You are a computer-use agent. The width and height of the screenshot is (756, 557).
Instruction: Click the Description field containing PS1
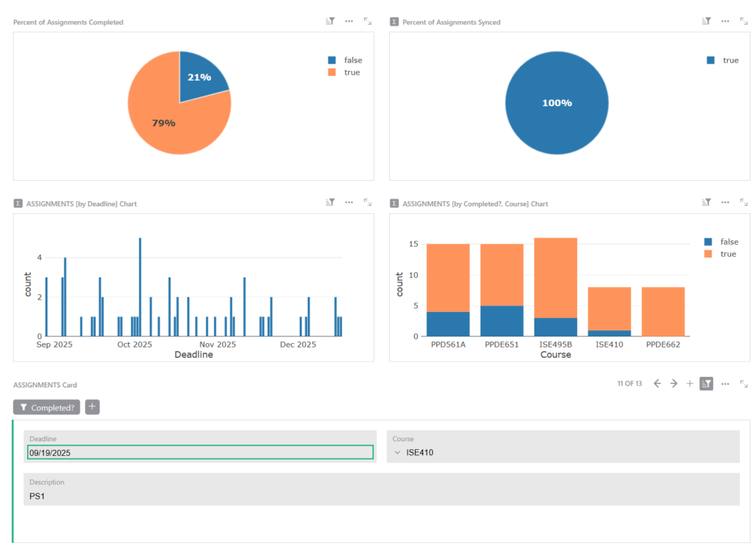click(381, 497)
